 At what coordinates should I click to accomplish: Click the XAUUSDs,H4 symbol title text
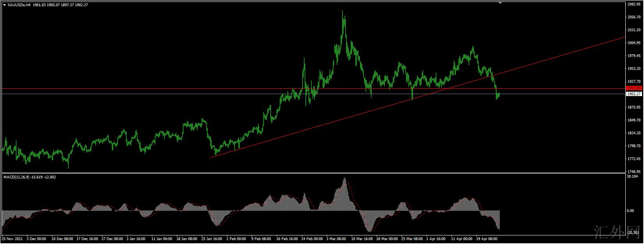[19, 5]
